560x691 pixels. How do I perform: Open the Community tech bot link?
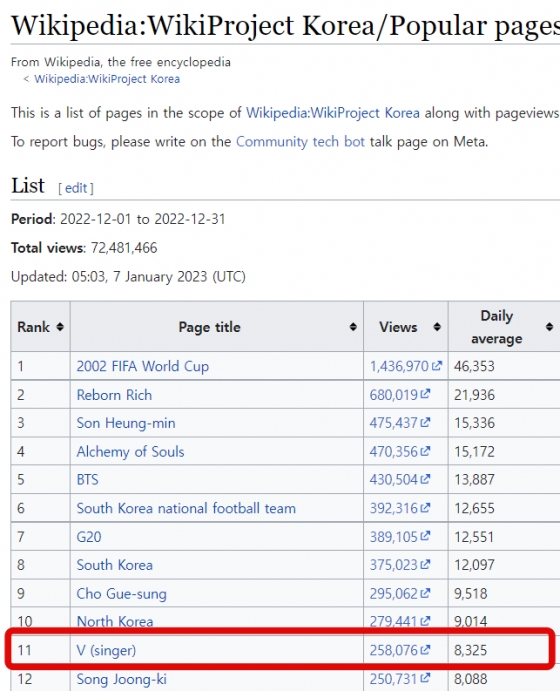(x=300, y=142)
